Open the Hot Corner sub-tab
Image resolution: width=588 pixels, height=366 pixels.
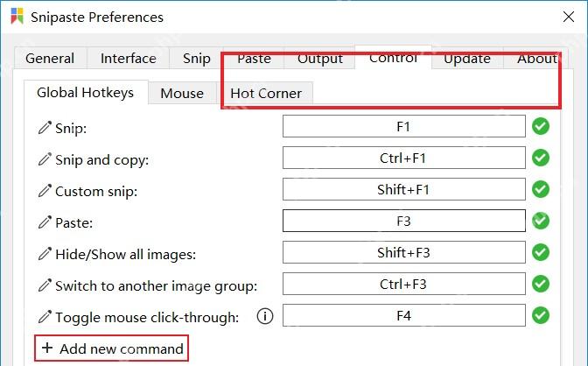tap(266, 93)
